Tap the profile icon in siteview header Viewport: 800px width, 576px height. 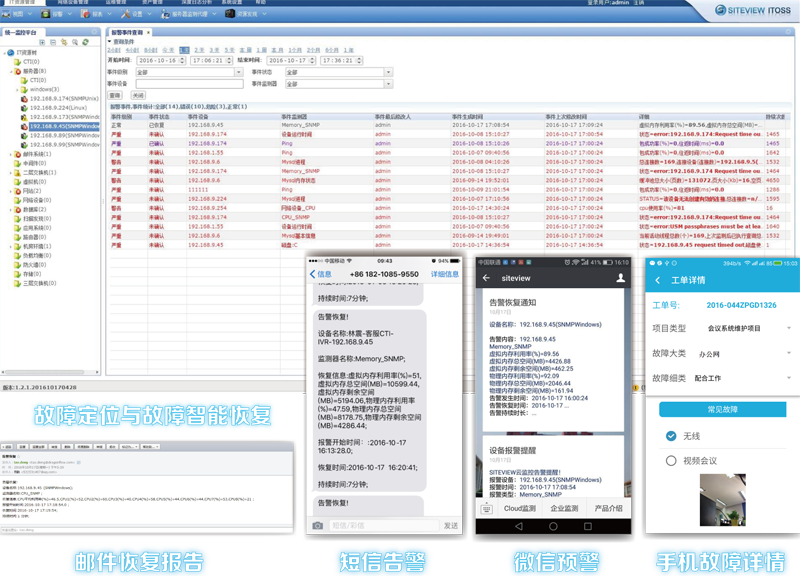point(621,278)
